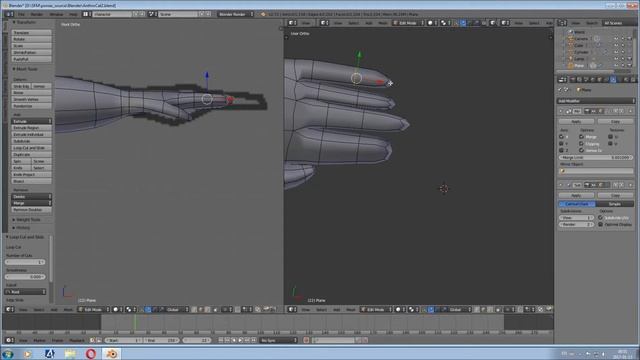Image resolution: width=640 pixels, height=360 pixels.
Task: Click the Lamp object icon in the outliner
Action: [x=571, y=59]
